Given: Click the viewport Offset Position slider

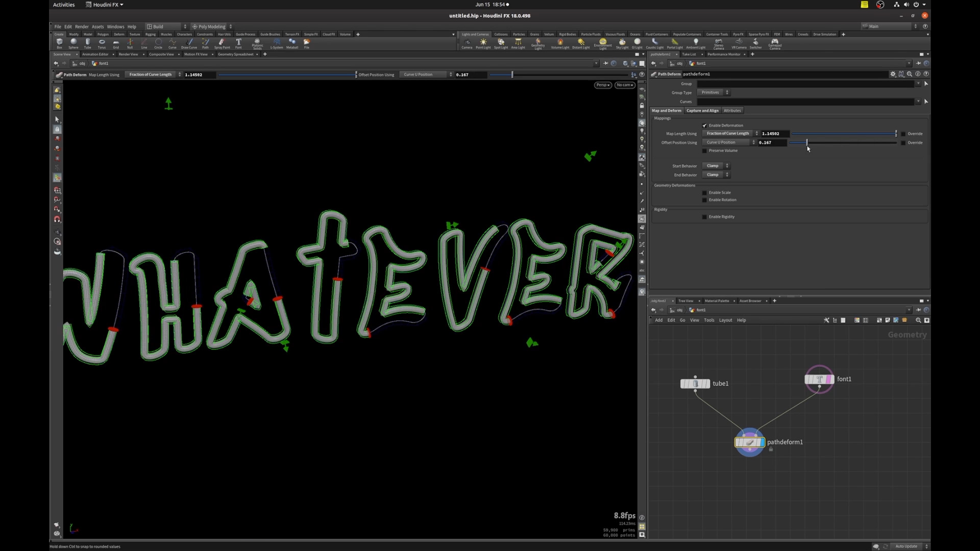Looking at the screenshot, I should 559,75.
